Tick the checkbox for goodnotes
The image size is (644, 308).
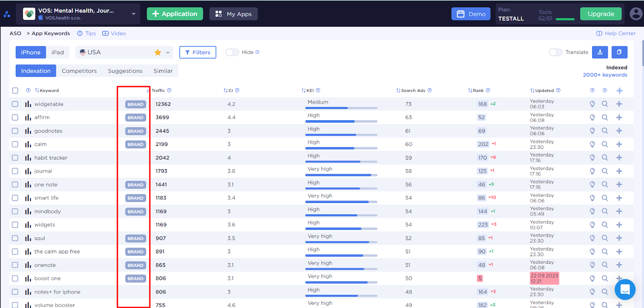point(15,131)
